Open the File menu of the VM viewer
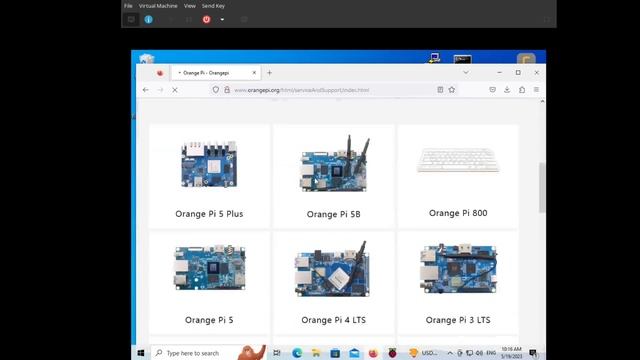The width and height of the screenshot is (640, 360). pos(128,6)
